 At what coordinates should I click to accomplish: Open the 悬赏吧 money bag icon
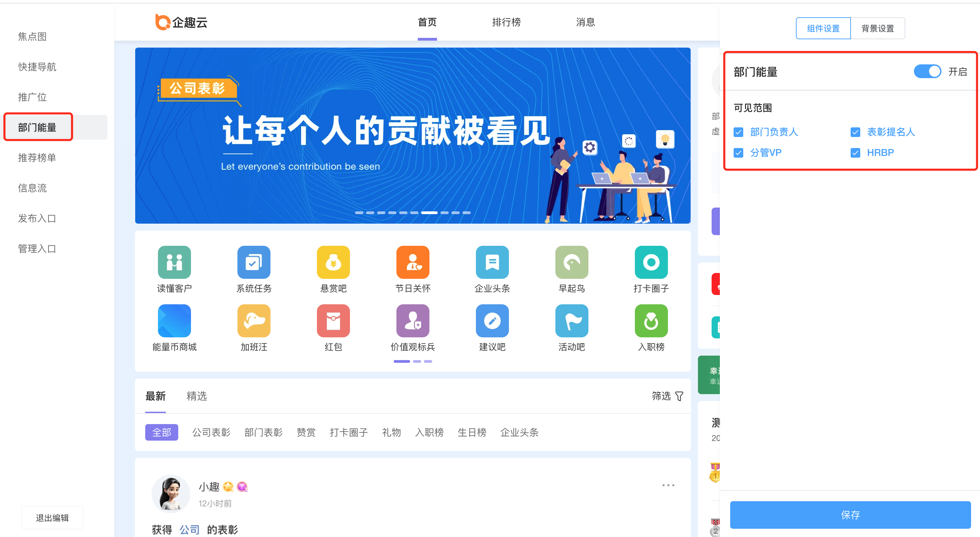tap(333, 262)
